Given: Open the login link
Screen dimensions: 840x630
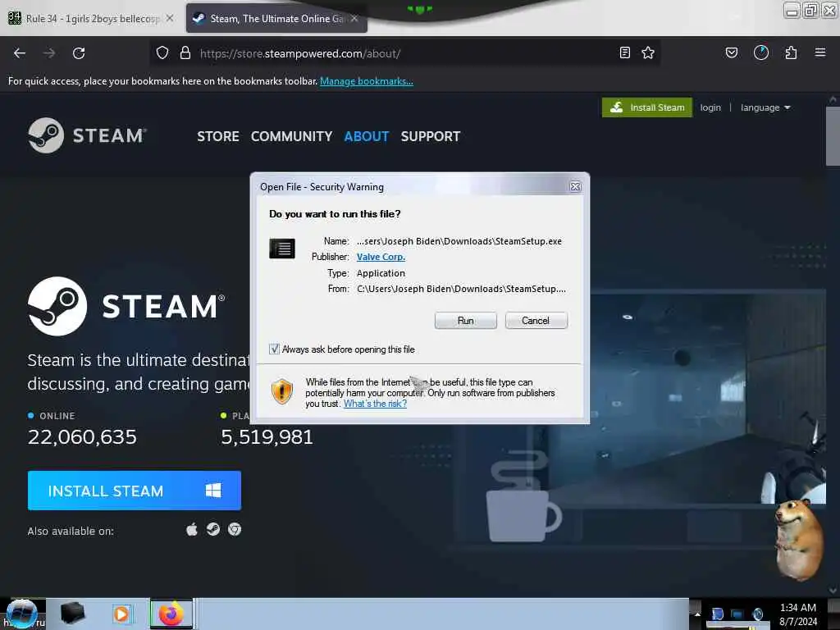Looking at the screenshot, I should [710, 107].
